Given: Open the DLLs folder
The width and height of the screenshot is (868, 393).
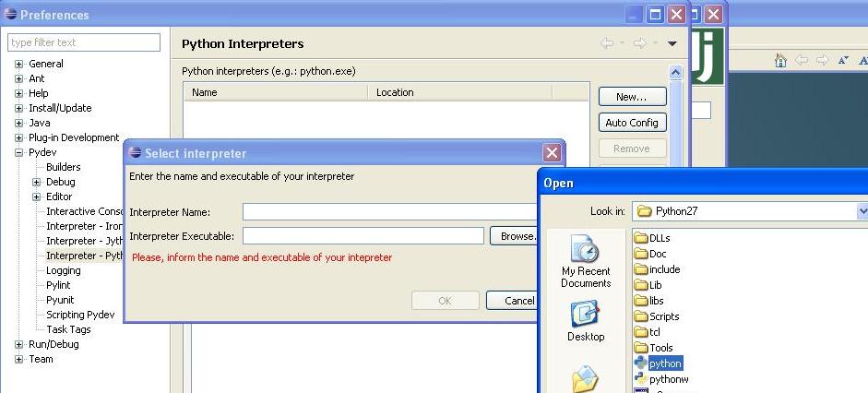Looking at the screenshot, I should tap(659, 238).
